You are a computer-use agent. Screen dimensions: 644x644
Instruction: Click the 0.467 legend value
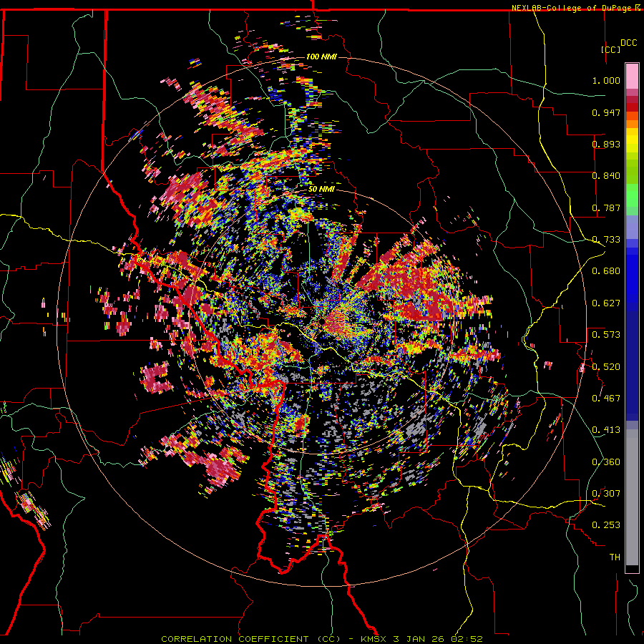click(x=606, y=399)
